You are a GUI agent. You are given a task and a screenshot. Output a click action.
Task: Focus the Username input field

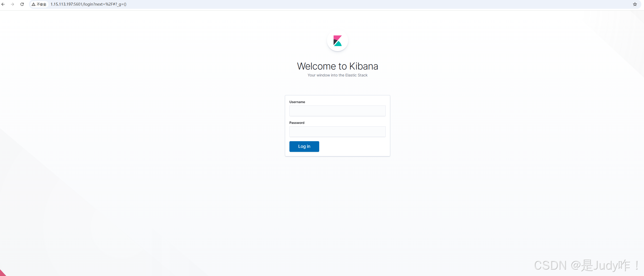[337, 111]
